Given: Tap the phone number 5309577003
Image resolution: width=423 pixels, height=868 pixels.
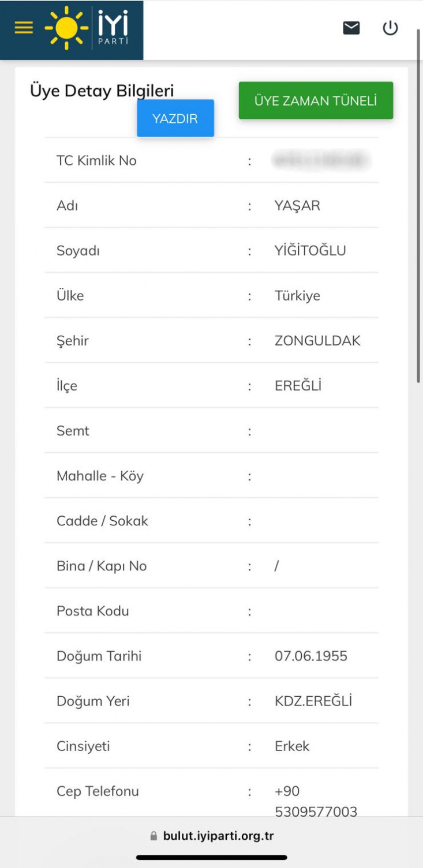Looking at the screenshot, I should 316,812.
